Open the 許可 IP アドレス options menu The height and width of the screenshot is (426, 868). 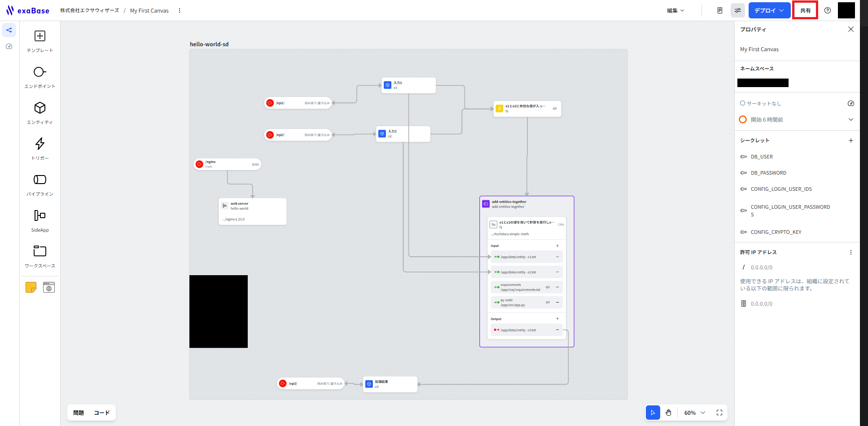coord(850,252)
